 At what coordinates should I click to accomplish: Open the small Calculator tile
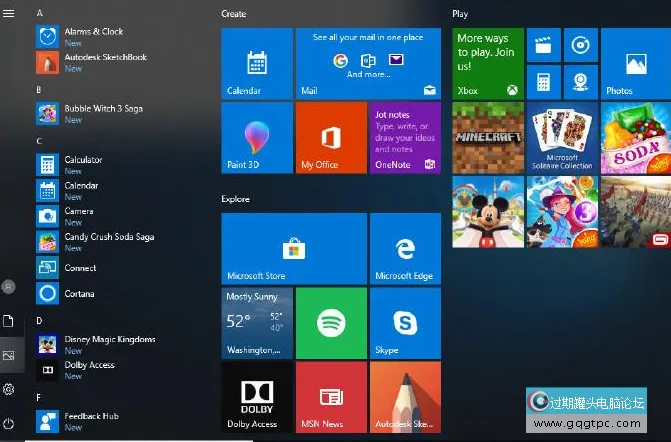543,82
